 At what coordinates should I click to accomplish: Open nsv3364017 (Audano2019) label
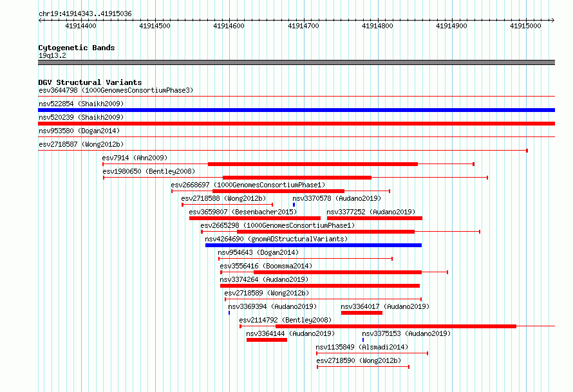385,306
